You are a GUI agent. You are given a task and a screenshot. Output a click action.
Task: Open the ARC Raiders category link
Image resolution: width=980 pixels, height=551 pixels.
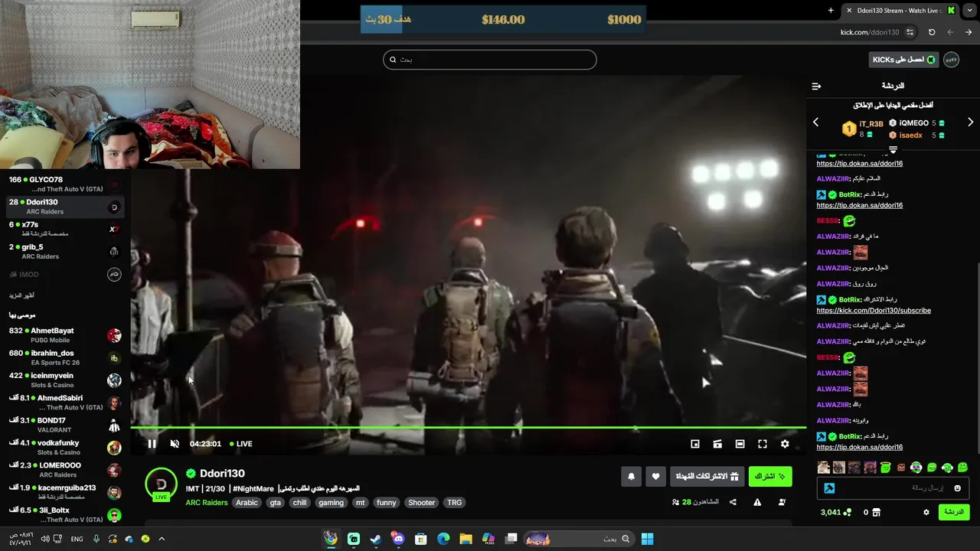pos(207,503)
